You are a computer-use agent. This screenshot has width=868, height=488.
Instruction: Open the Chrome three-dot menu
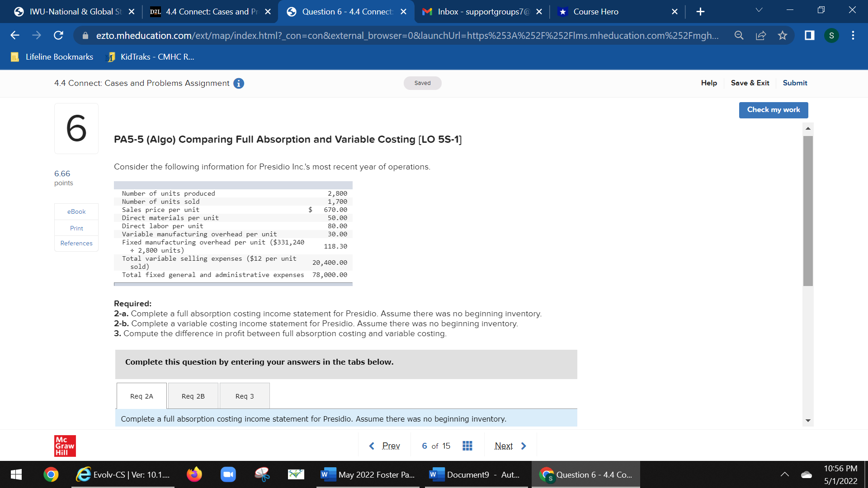click(853, 35)
